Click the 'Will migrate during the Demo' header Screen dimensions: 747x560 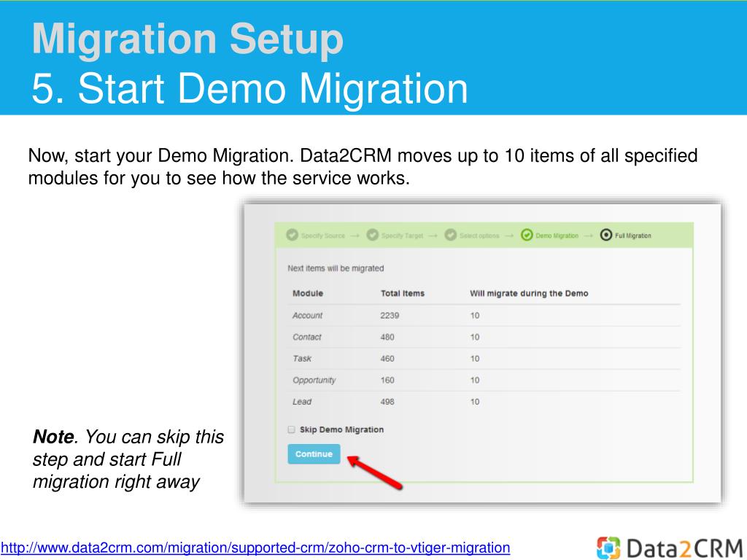529,293
